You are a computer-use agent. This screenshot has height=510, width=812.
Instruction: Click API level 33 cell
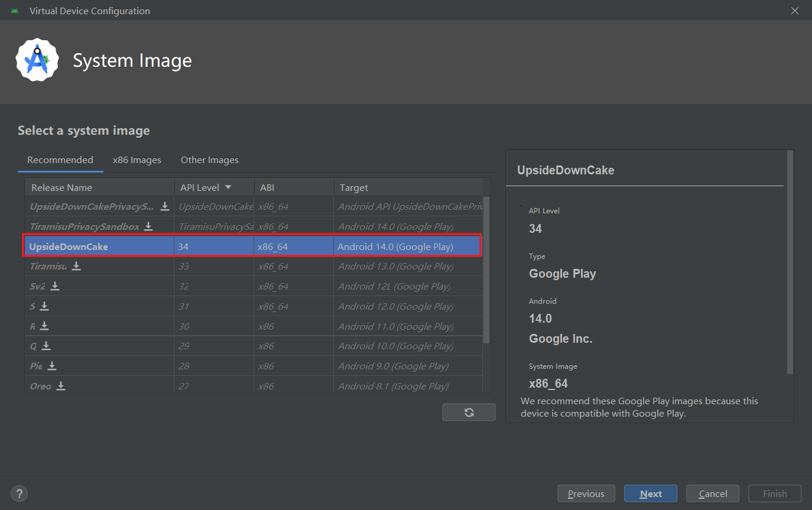(x=214, y=266)
